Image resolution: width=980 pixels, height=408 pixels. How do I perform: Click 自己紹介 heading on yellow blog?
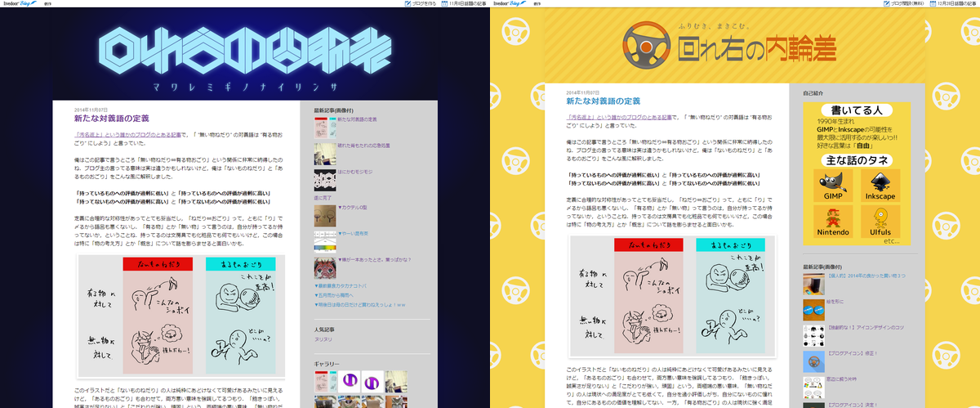coord(813,93)
